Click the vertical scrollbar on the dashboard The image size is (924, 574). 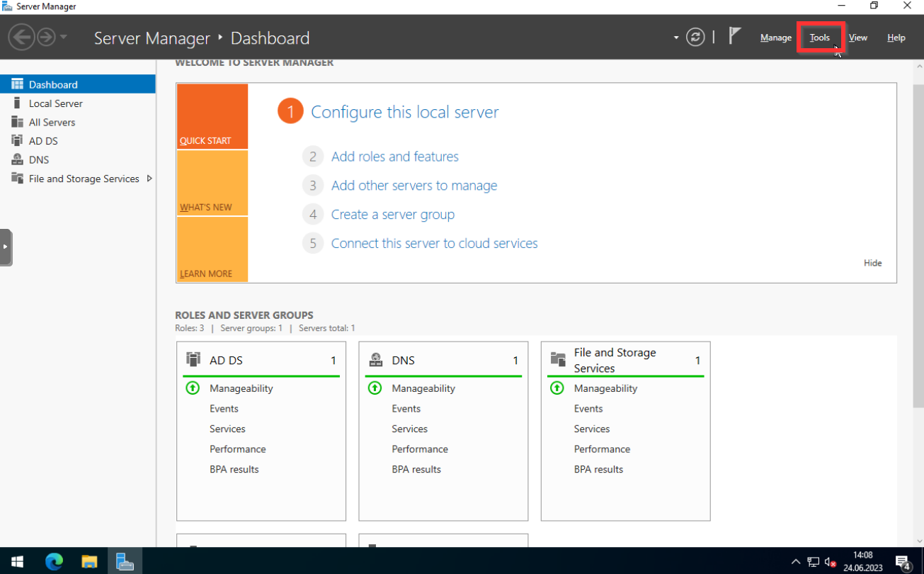918,283
